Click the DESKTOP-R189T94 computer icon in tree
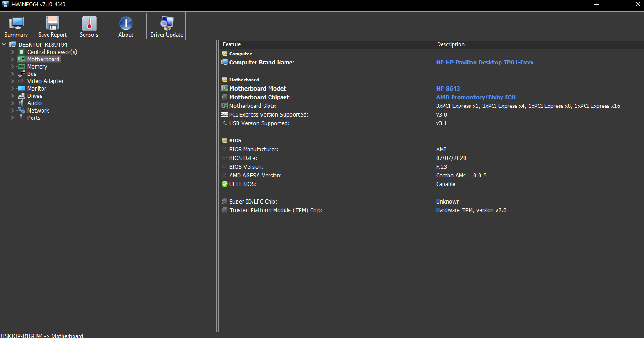Screen dimensions: 644x338 pyautogui.click(x=13, y=44)
